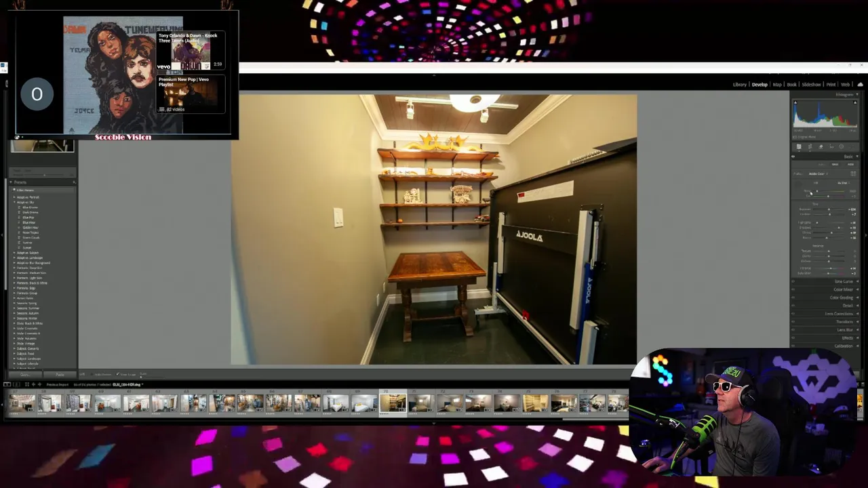Adjust the Vibrance slider
This screenshot has width=868, height=488.
point(829,268)
